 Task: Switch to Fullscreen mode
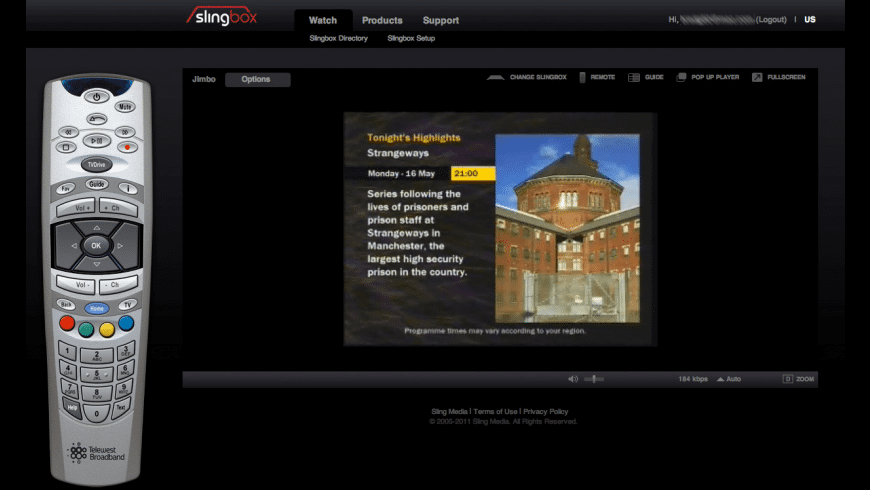point(779,77)
